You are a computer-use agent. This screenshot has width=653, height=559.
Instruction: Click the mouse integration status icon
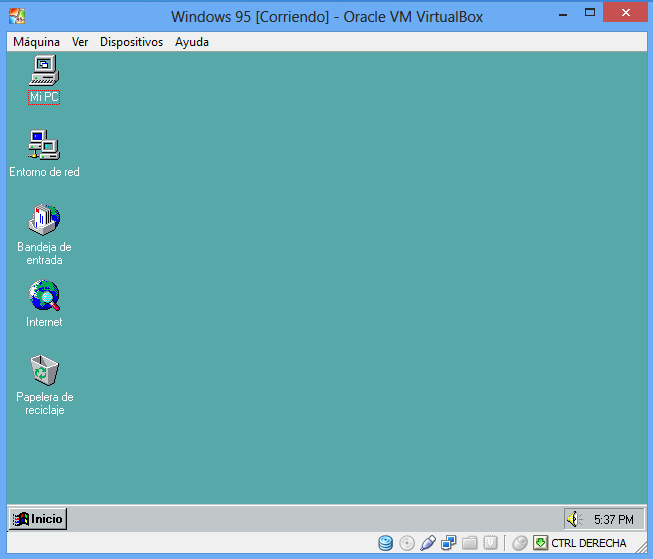pos(520,543)
